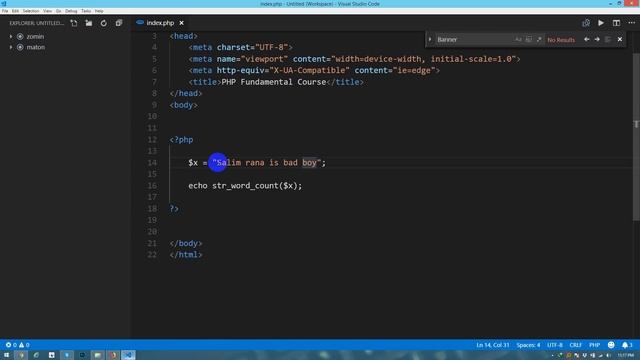640x360 pixels.
Task: Split the editor with the split icon
Action: click(x=616, y=23)
